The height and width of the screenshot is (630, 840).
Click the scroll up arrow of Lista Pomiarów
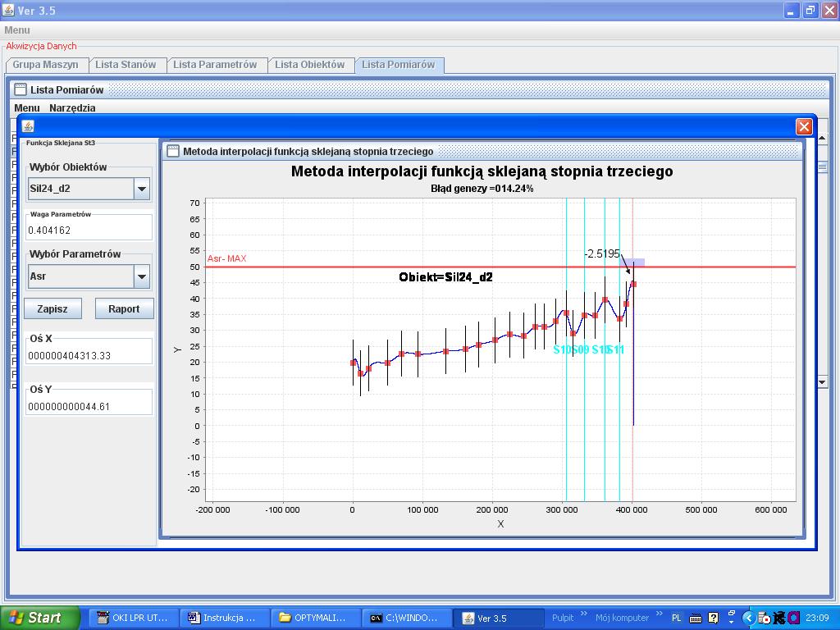click(822, 138)
